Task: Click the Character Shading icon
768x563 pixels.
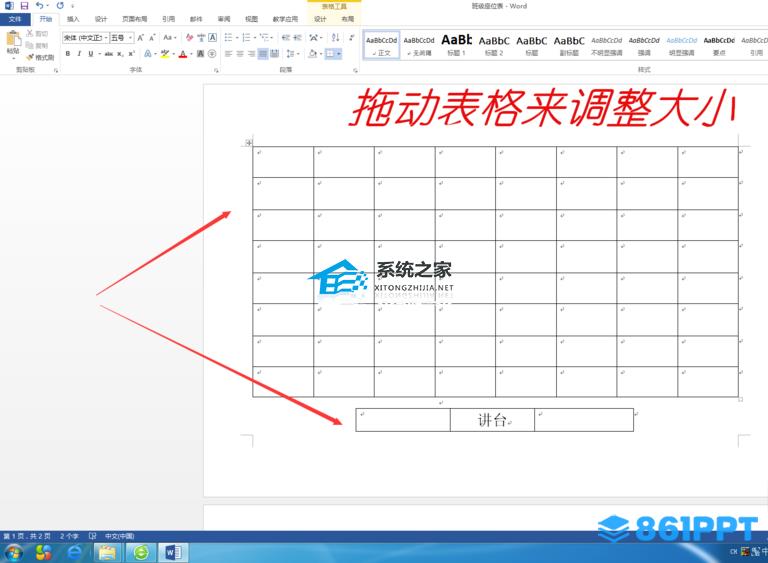Action: pyautogui.click(x=200, y=54)
